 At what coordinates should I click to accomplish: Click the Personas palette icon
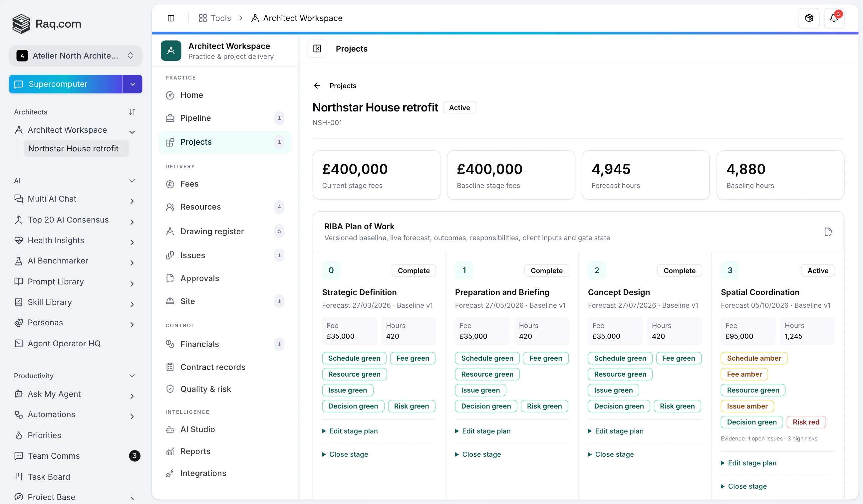click(x=19, y=323)
